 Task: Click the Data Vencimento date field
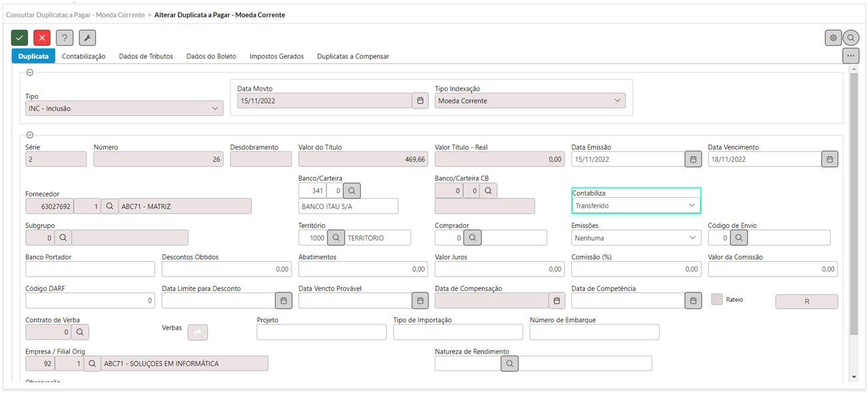coord(764,159)
